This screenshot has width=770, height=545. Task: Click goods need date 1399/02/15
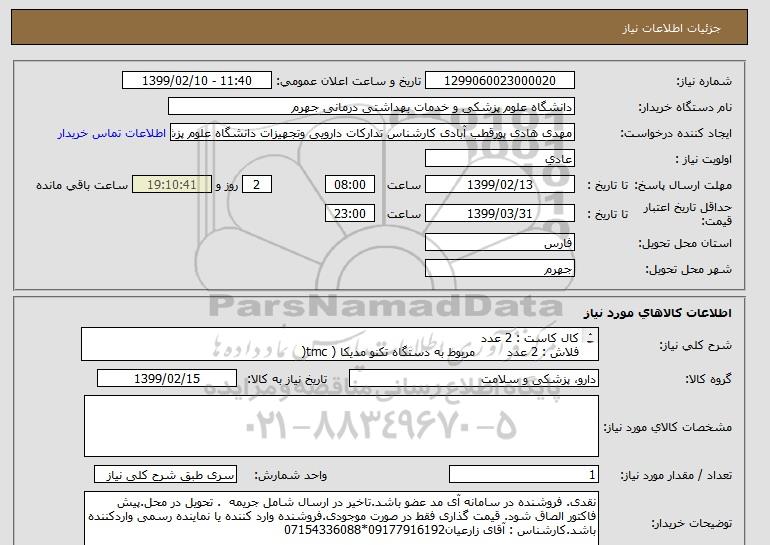click(x=167, y=379)
